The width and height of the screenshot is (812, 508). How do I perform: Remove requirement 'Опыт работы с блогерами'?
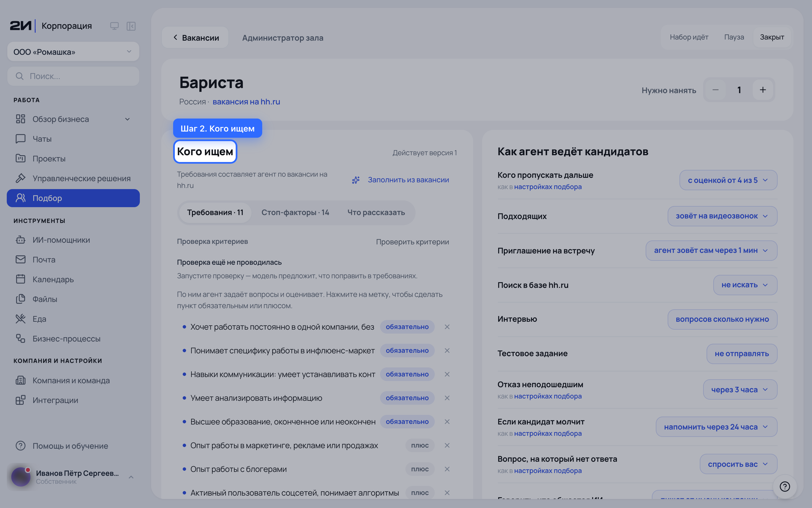pyautogui.click(x=447, y=469)
